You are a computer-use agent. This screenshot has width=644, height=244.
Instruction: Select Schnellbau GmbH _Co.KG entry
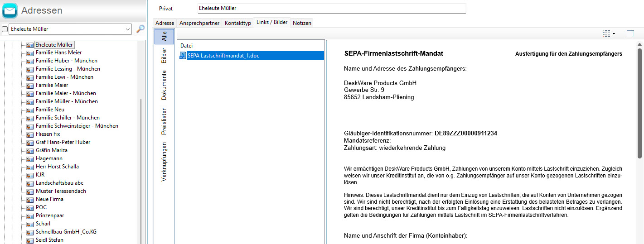click(66, 232)
